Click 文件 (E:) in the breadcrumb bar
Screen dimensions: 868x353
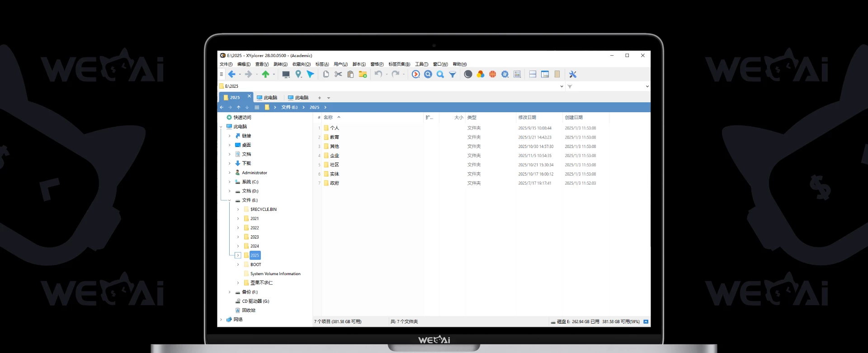(x=289, y=107)
